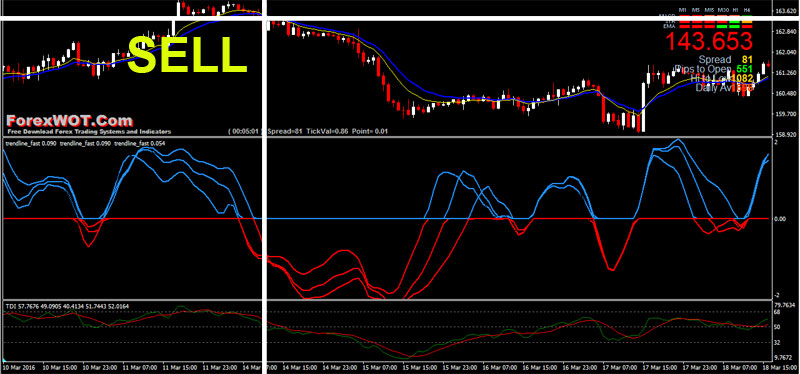
Task: Select the TDI indicator values label
Action: pyautogui.click(x=67, y=306)
